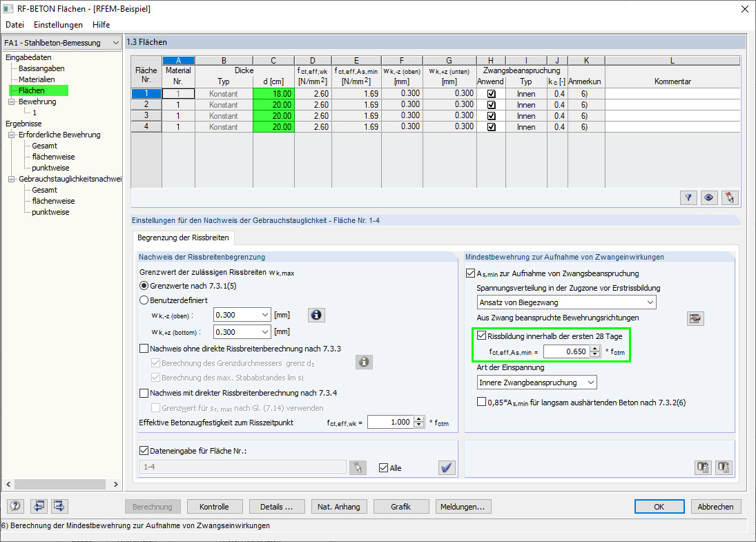Click the pick surface icon below the table
Screen dimensions: 756x542
pyautogui.click(x=730, y=197)
